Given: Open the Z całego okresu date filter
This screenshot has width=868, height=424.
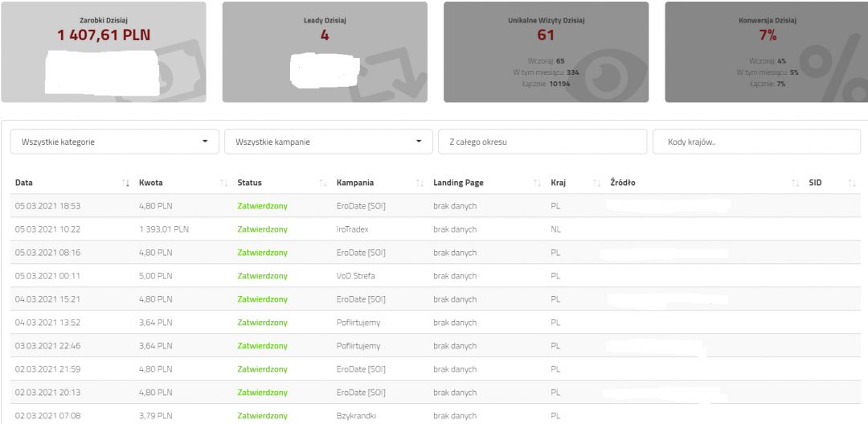Looking at the screenshot, I should [542, 142].
